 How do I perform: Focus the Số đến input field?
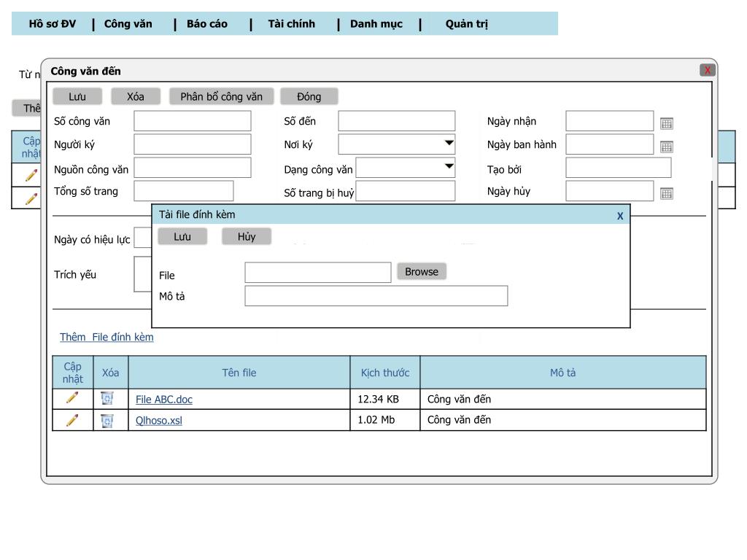tap(397, 121)
